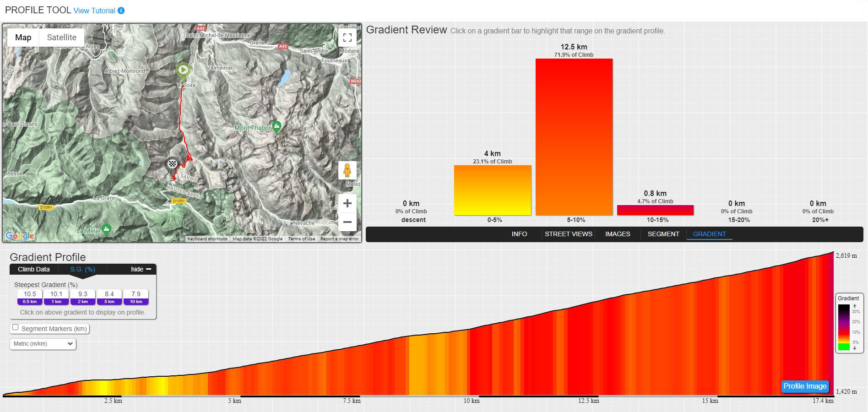This screenshot has width=868, height=412.
Task: Open the INFO tab
Action: 519,234
